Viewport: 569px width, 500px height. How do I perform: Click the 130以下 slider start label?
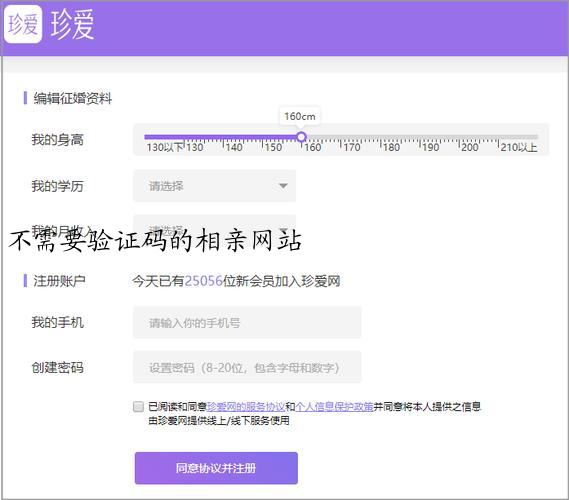click(165, 147)
